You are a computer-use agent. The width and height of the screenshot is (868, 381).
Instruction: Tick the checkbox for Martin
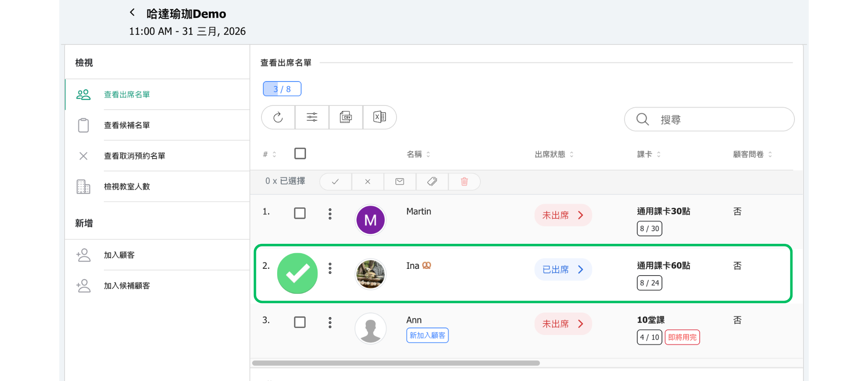[x=300, y=213]
